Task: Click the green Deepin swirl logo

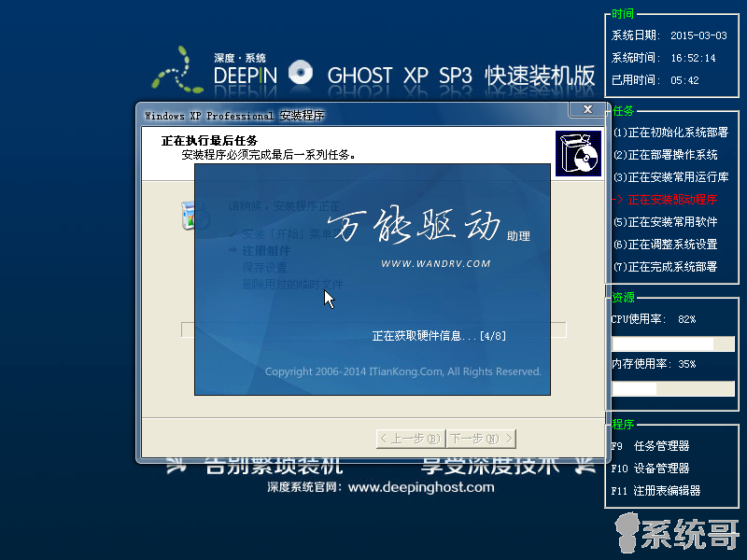Action: pos(177,69)
